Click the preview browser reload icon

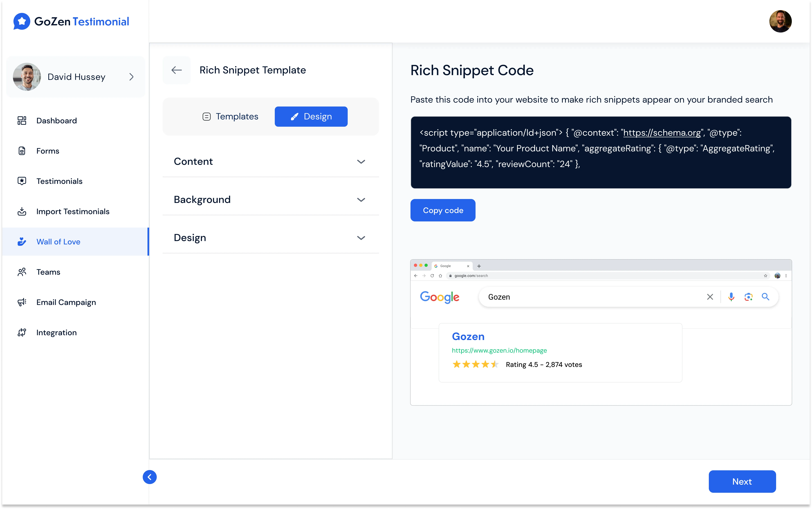pyautogui.click(x=432, y=276)
